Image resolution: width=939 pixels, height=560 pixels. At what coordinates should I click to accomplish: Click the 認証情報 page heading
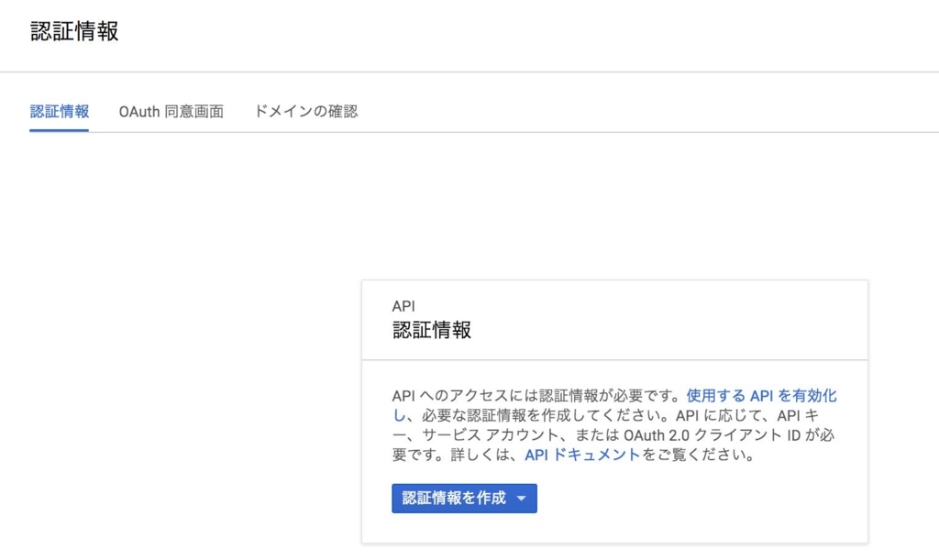point(74,30)
